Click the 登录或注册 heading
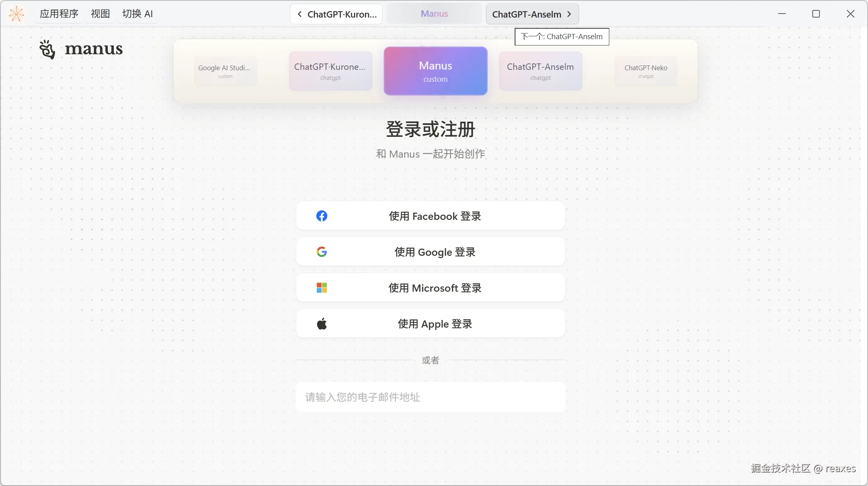Viewport: 868px width, 486px height. pos(430,129)
